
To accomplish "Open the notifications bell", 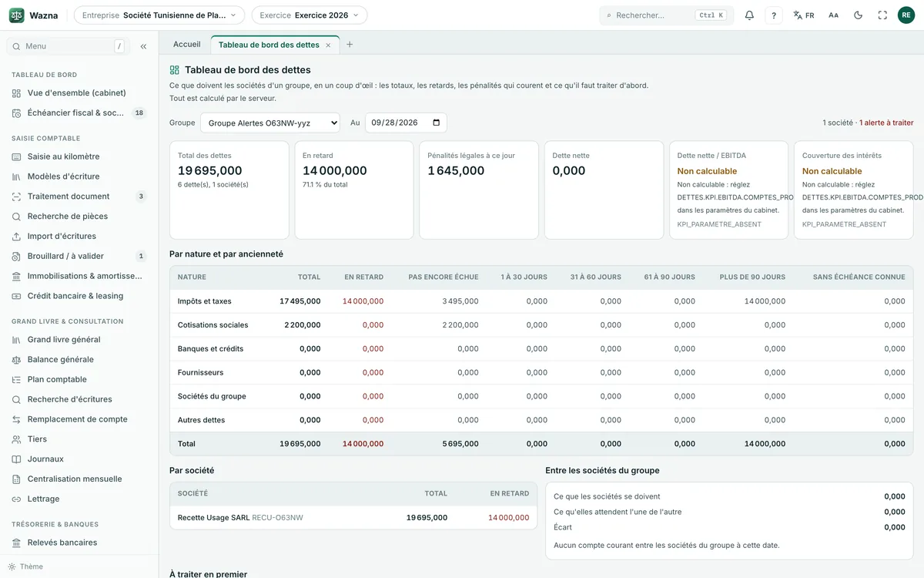I will [749, 15].
